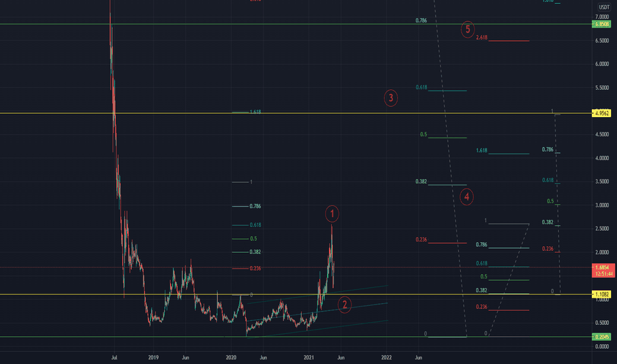Select the 1.618 label under the red 2.618 level
The height and width of the screenshot is (364, 617).
(482, 150)
